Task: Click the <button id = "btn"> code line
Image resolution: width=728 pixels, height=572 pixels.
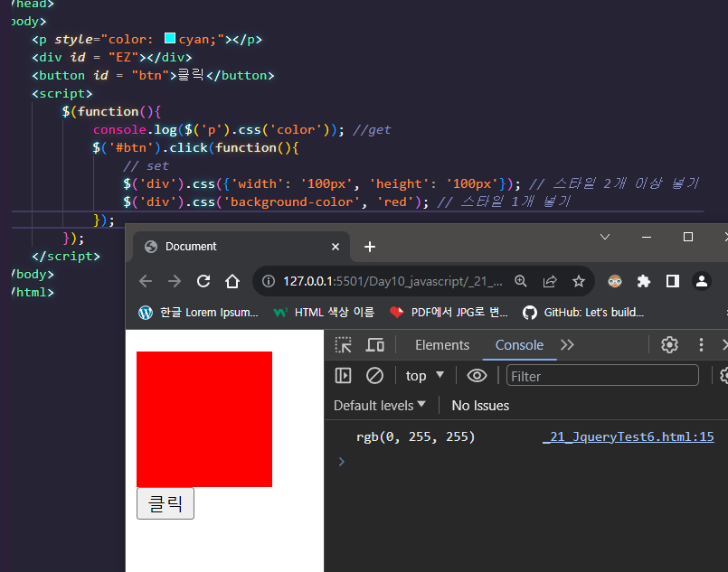Action: [x=153, y=75]
